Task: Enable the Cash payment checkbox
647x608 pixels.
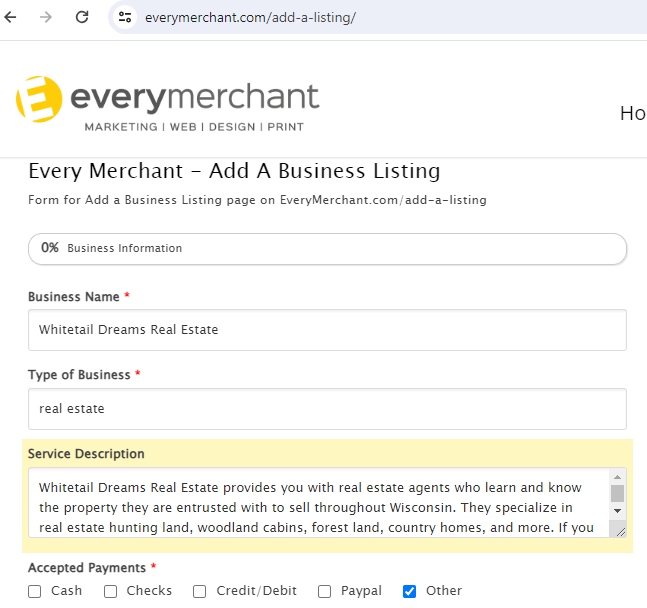Action: [35, 591]
